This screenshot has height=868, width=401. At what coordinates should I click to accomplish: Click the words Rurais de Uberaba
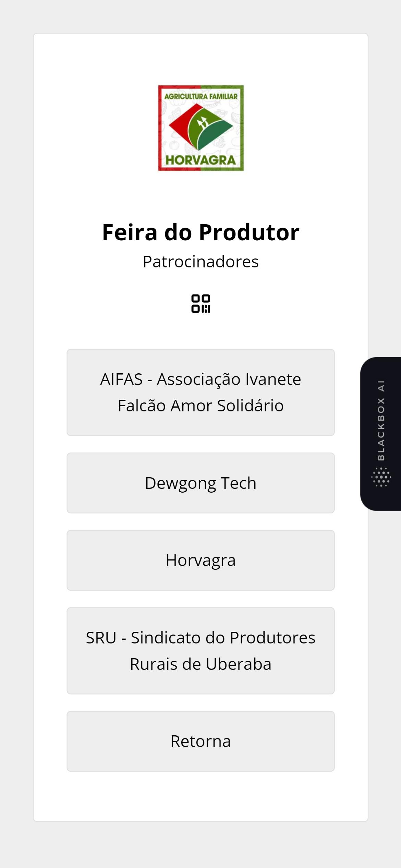(200, 664)
